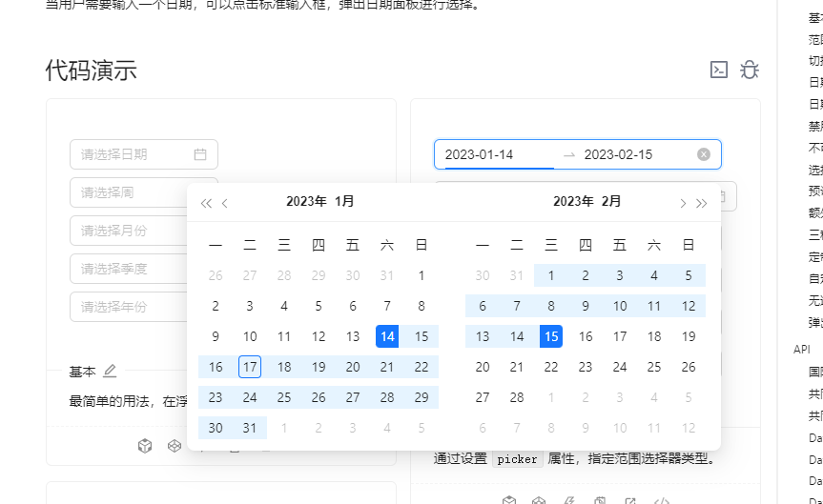The width and height of the screenshot is (823, 504).
Task: Select January 14 in the calendar
Action: tap(387, 336)
